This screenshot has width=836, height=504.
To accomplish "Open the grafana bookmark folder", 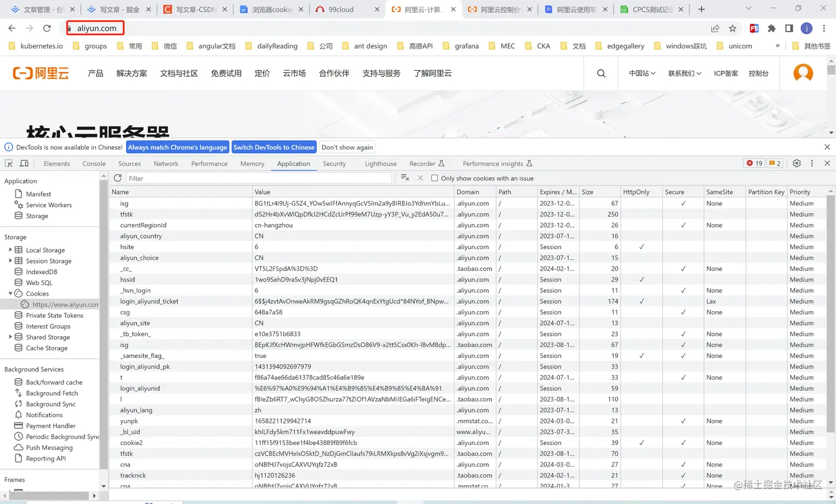I will 461,46.
